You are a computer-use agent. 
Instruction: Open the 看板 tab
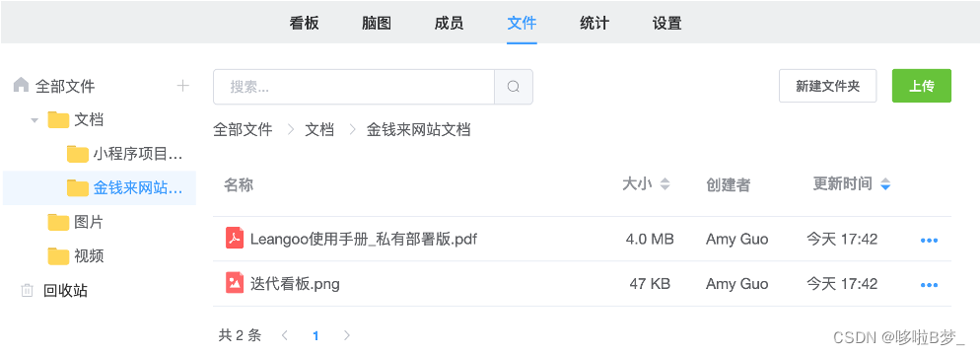click(x=305, y=24)
